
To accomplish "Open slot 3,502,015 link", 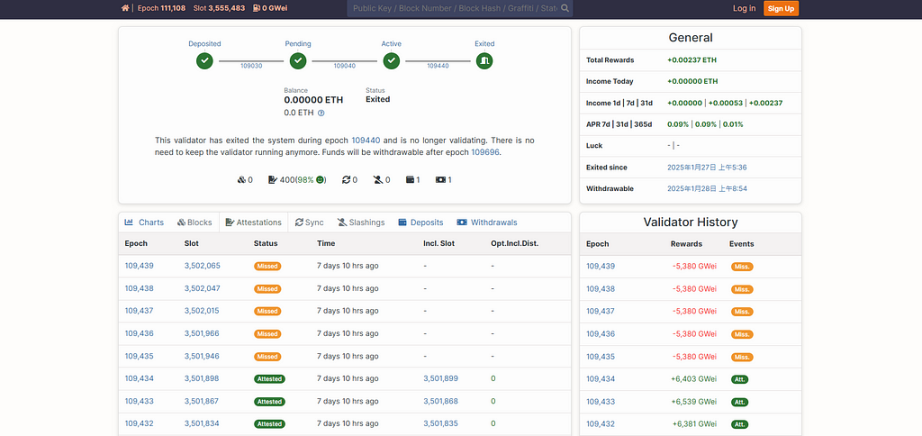I will (202, 311).
